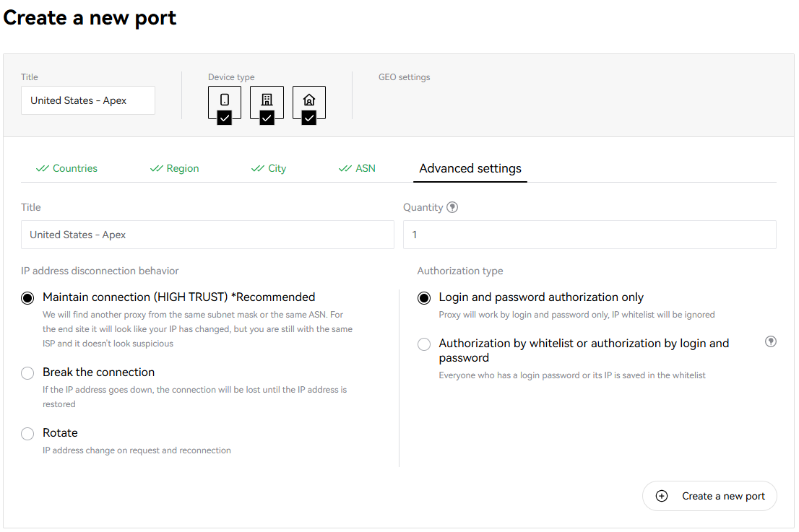This screenshot has width=799, height=532.
Task: Focus the Quantity input field
Action: pyautogui.click(x=589, y=235)
